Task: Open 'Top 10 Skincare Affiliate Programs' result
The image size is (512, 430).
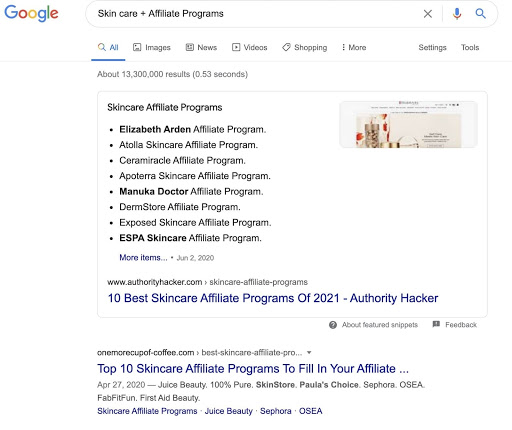Action: pos(253,369)
